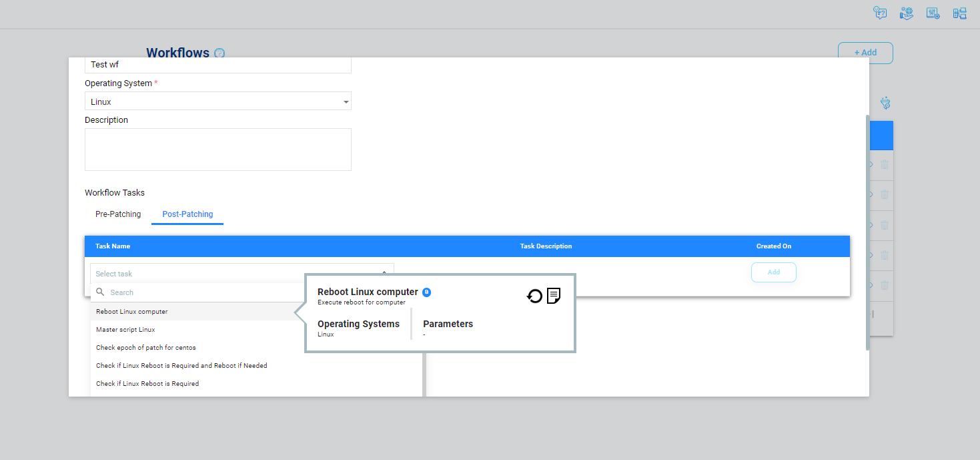The image size is (980, 460).
Task: Click the Operating Systems heading in popup
Action: 358,324
